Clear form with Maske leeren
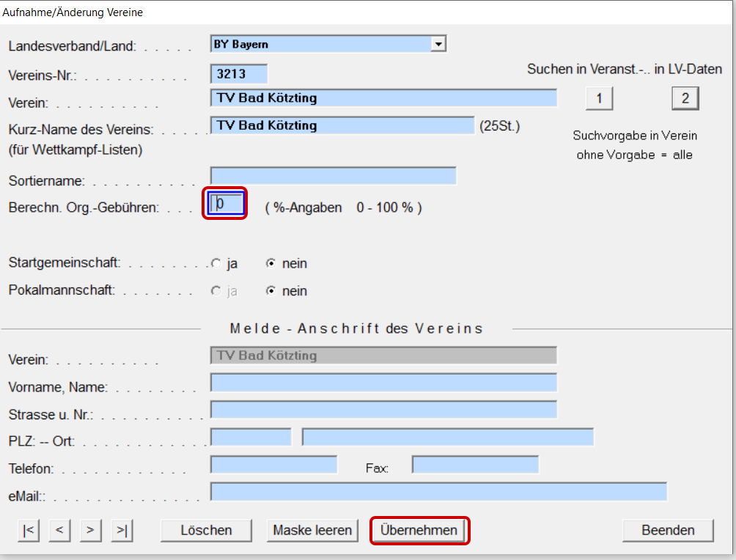The image size is (736, 560). pos(312,530)
